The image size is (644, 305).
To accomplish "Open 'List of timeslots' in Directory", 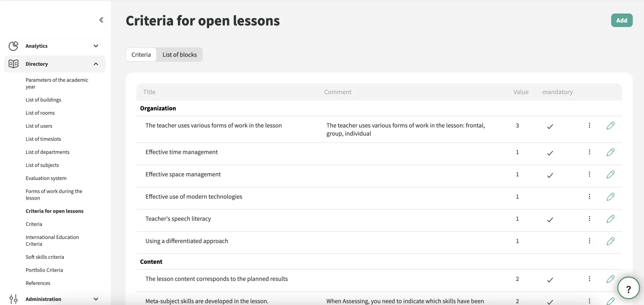I will (43, 139).
